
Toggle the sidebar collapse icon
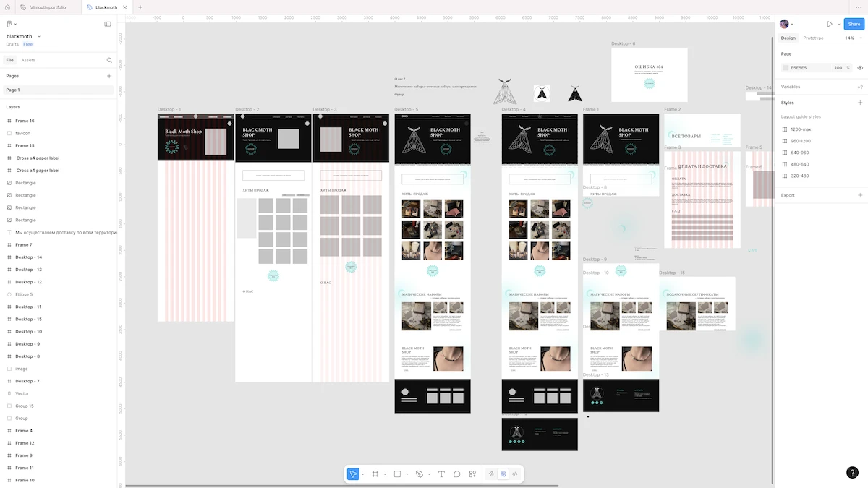click(x=108, y=24)
